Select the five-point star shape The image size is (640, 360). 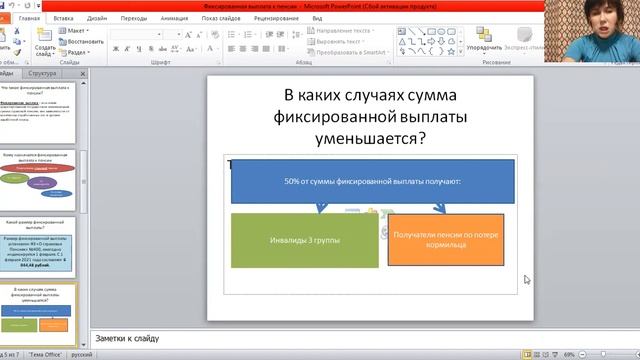[x=451, y=52]
